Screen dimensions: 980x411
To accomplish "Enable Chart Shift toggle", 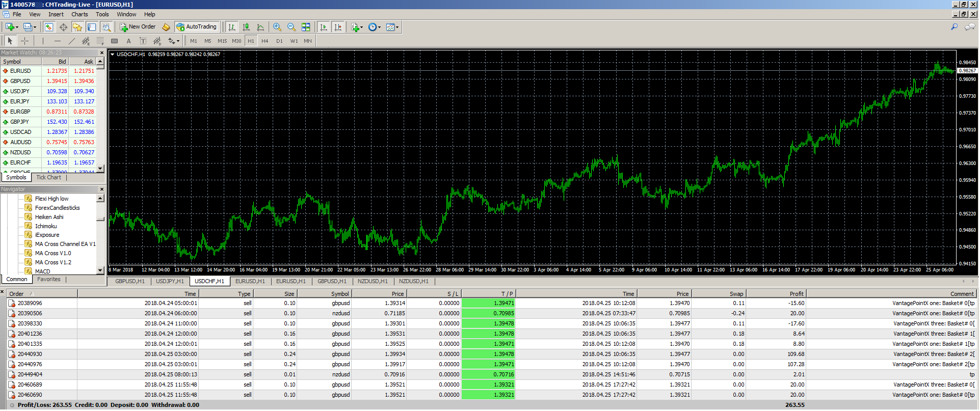I will (337, 27).
